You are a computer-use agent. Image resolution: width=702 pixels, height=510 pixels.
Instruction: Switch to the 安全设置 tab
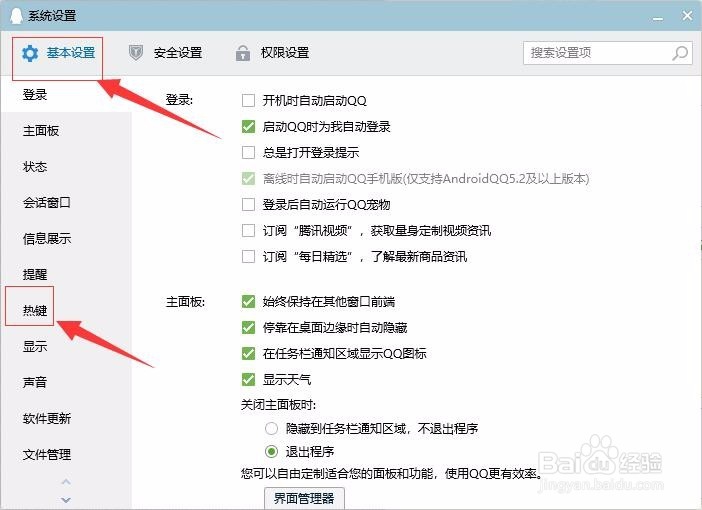pos(165,53)
